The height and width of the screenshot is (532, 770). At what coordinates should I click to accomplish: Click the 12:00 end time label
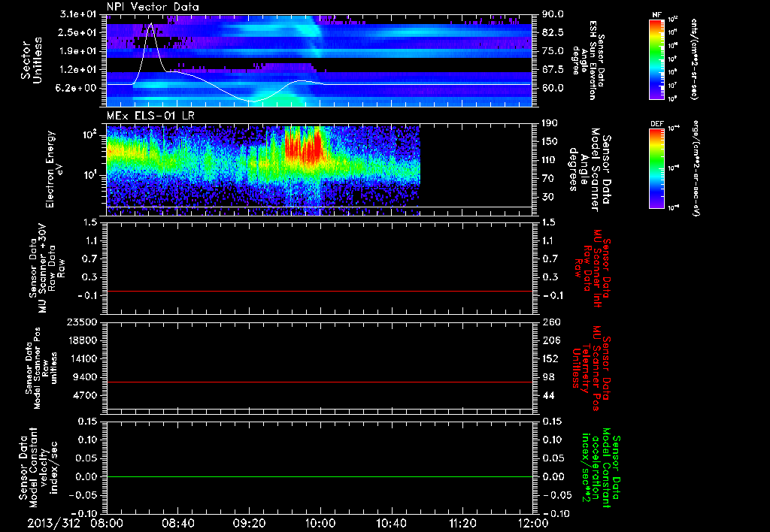[x=532, y=522]
